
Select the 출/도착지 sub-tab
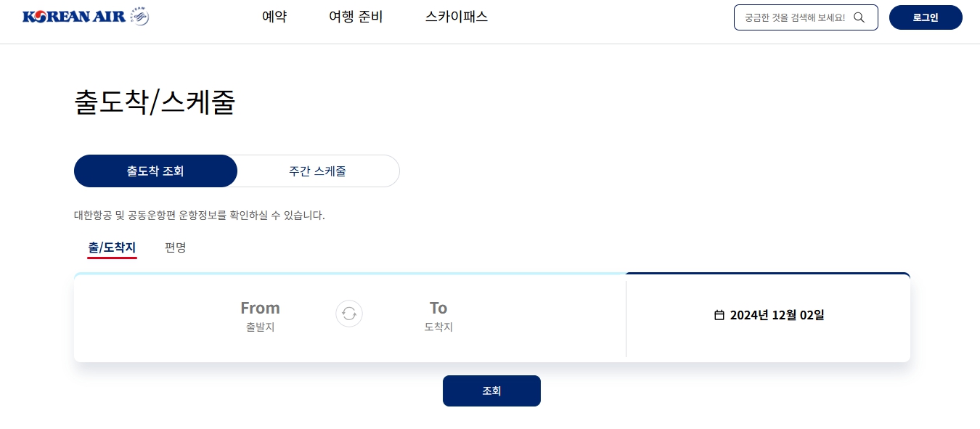[112, 248]
